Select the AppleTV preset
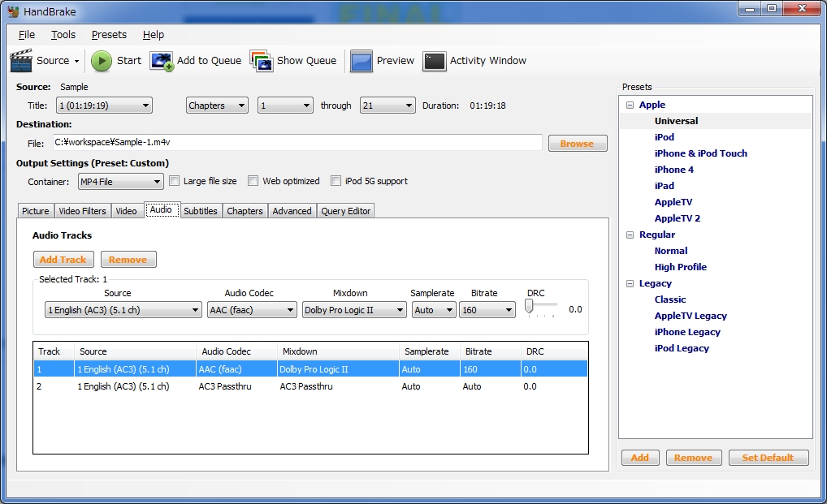 tap(673, 202)
